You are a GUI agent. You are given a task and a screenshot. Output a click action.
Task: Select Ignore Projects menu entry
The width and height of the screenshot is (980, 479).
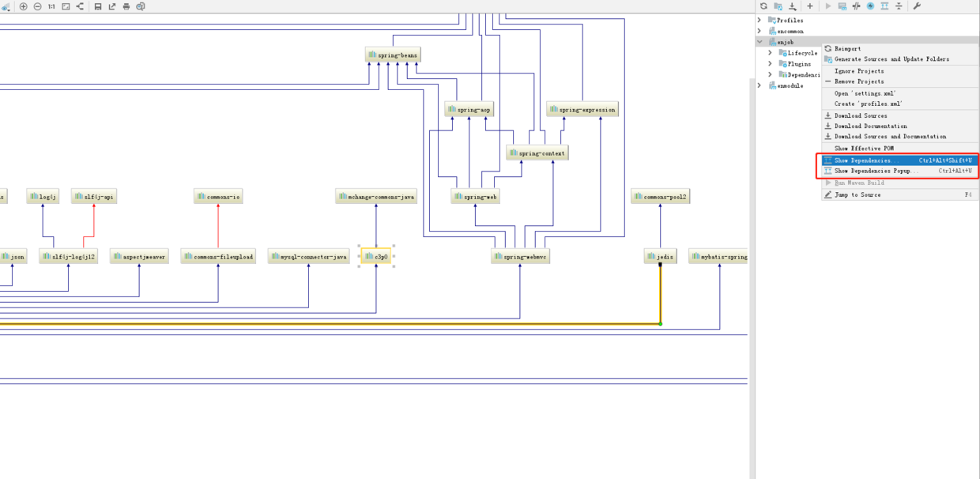pos(900,71)
